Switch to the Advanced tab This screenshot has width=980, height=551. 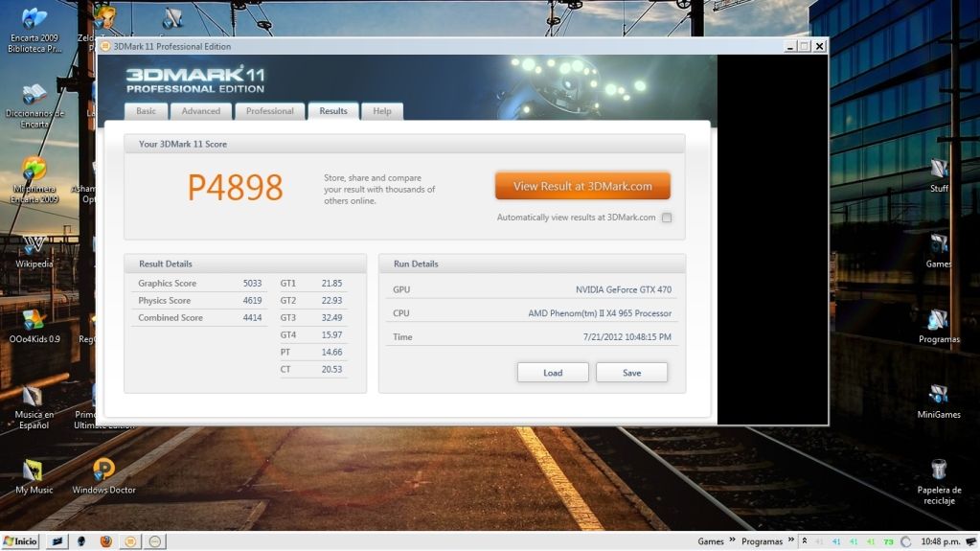200,111
